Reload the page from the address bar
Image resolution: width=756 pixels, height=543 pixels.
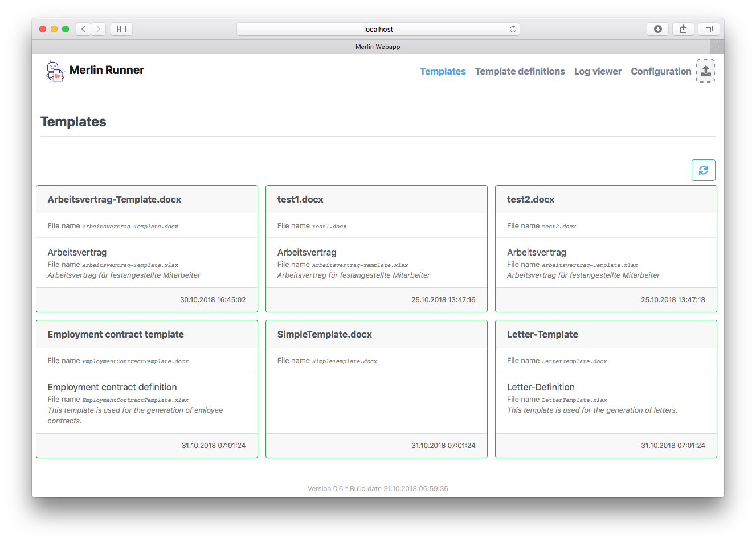click(512, 28)
